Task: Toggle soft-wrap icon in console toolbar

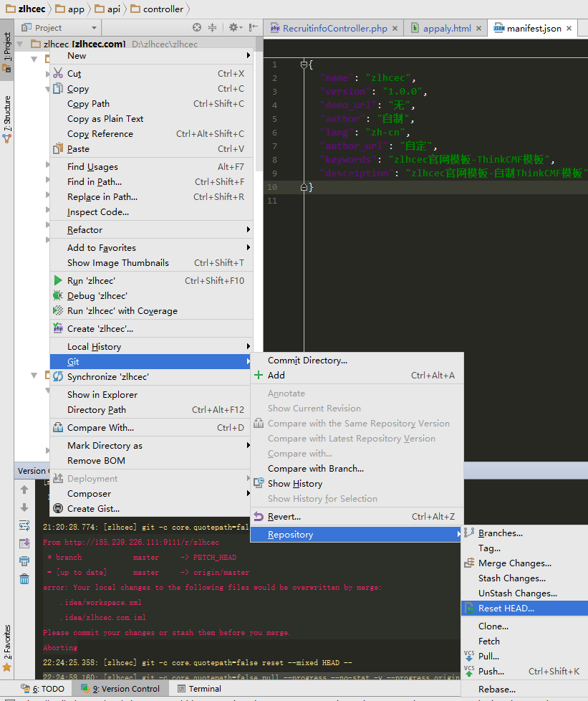Action: point(24,525)
